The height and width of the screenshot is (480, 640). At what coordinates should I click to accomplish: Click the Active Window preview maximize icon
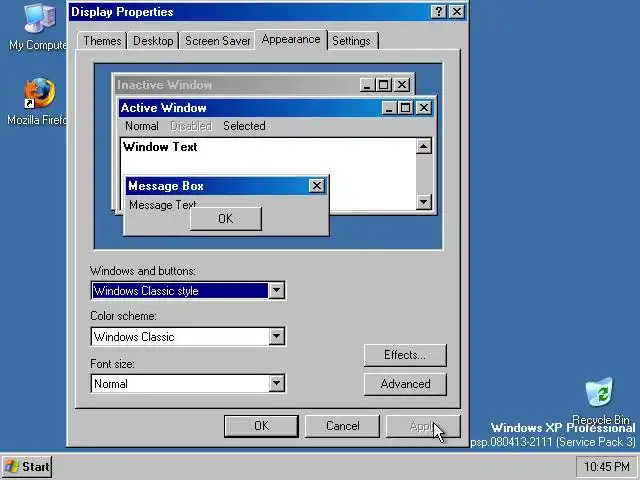(405, 108)
